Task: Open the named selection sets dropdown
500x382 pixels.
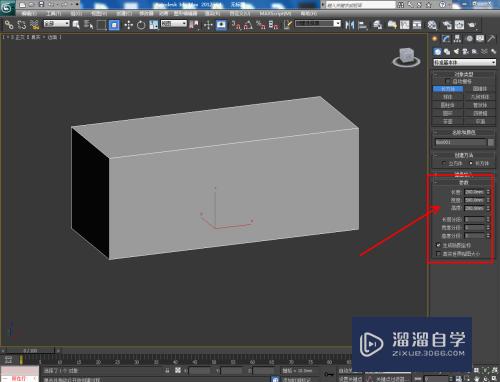Action: (x=318, y=24)
